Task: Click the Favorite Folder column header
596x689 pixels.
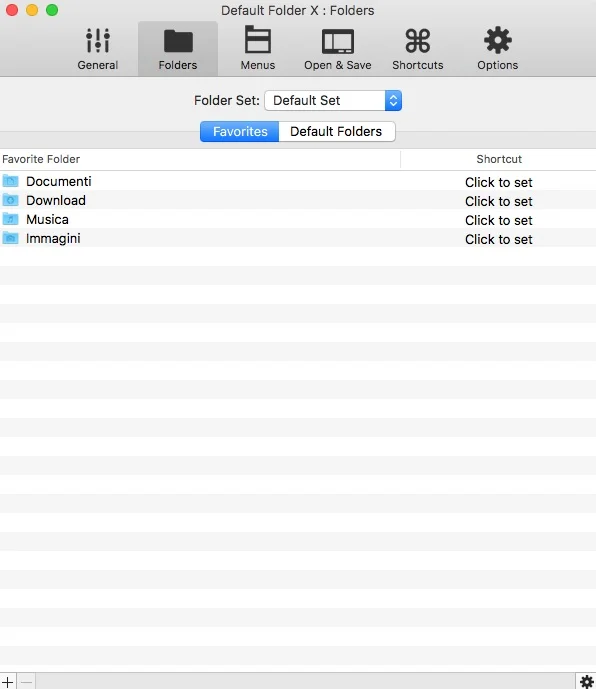Action: [200, 159]
